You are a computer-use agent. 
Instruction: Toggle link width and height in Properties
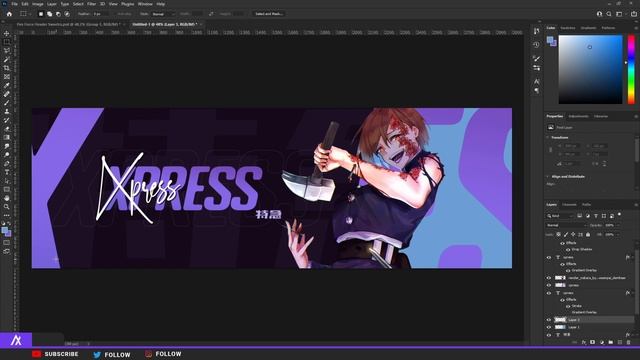[x=551, y=150]
